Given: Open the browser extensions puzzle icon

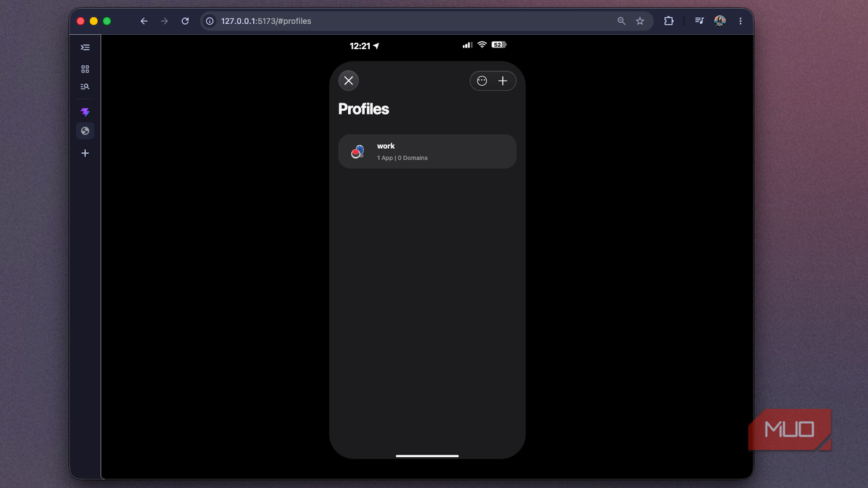Looking at the screenshot, I should pos(669,21).
